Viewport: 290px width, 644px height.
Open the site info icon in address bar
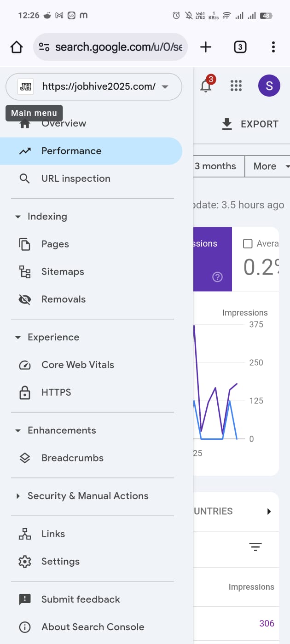[44, 47]
